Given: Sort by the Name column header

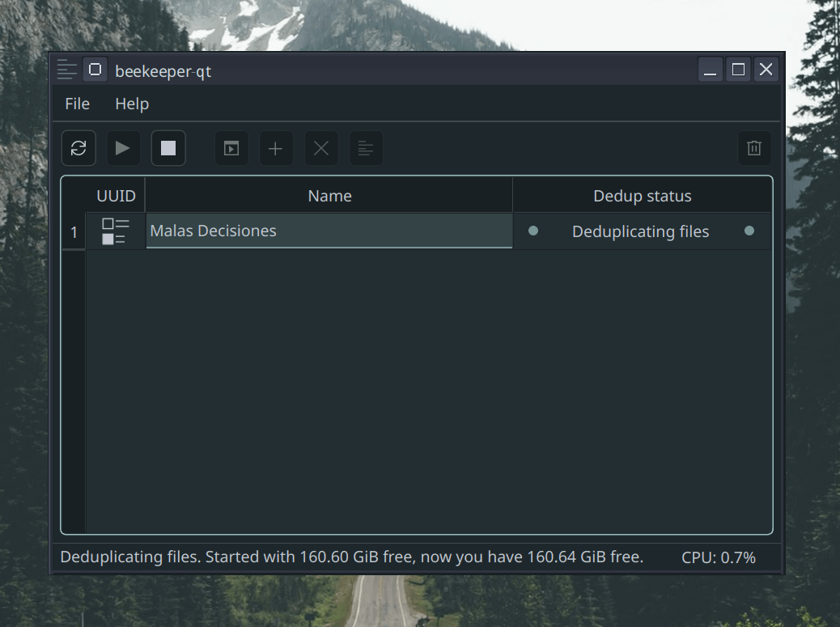Looking at the screenshot, I should click(329, 195).
